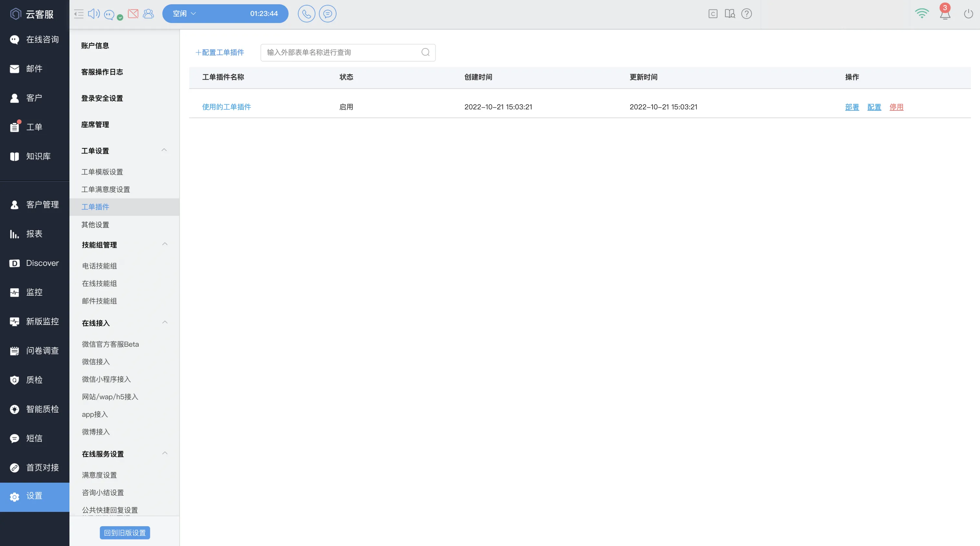Image resolution: width=980 pixels, height=546 pixels.
Task: Click the red mail status icon
Action: (x=133, y=14)
